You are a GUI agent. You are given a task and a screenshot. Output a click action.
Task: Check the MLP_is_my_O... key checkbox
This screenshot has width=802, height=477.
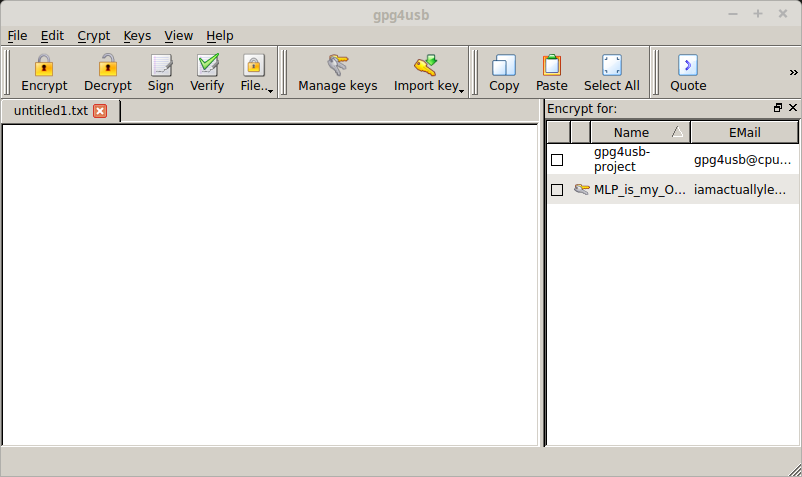point(557,190)
